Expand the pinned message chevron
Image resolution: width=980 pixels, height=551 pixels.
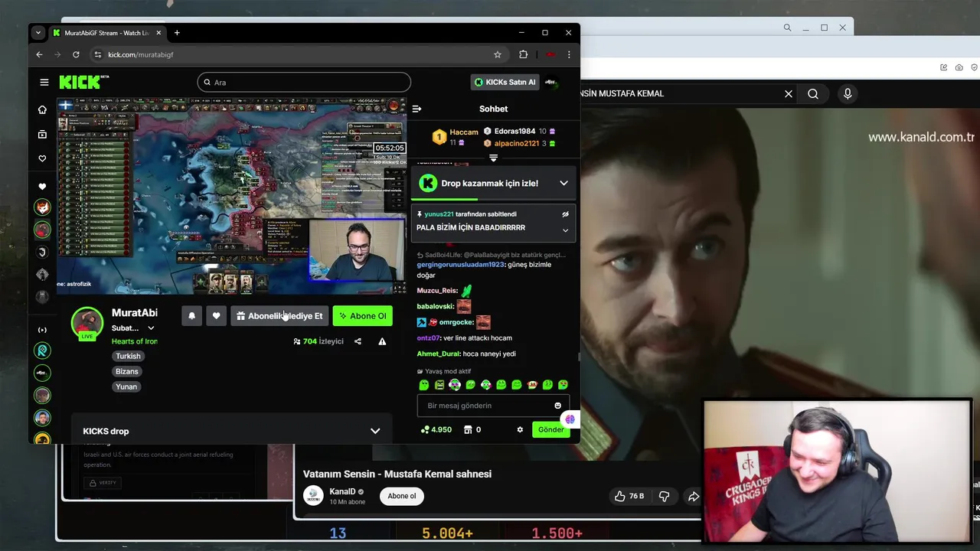pos(565,230)
